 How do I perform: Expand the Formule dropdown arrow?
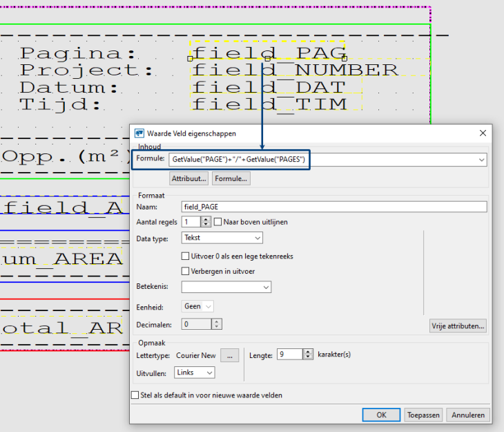(x=481, y=160)
